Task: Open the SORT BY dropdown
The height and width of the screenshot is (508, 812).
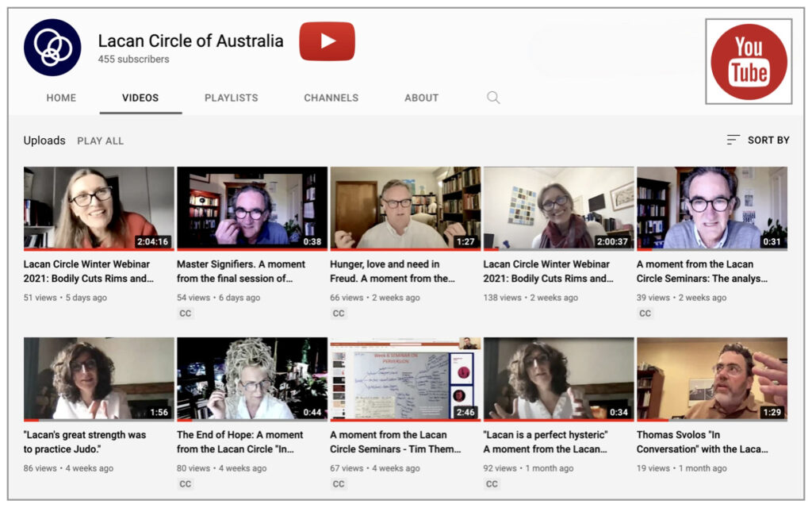Action: pos(768,140)
